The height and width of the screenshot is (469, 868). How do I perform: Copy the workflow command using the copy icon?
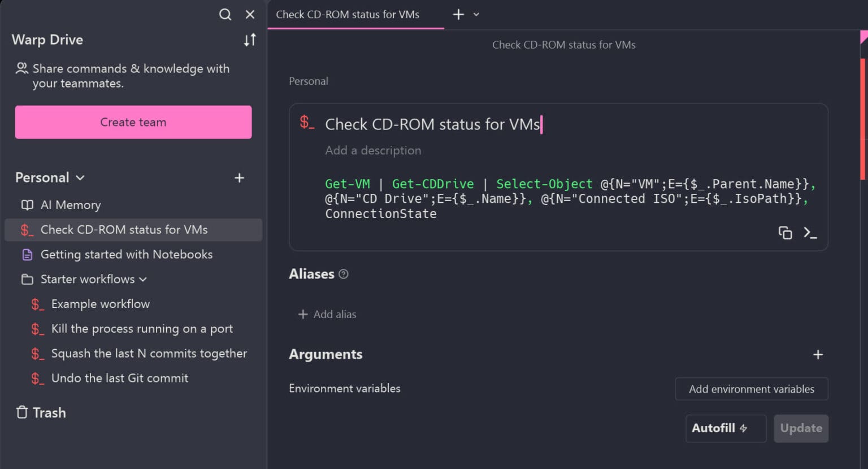tap(785, 232)
